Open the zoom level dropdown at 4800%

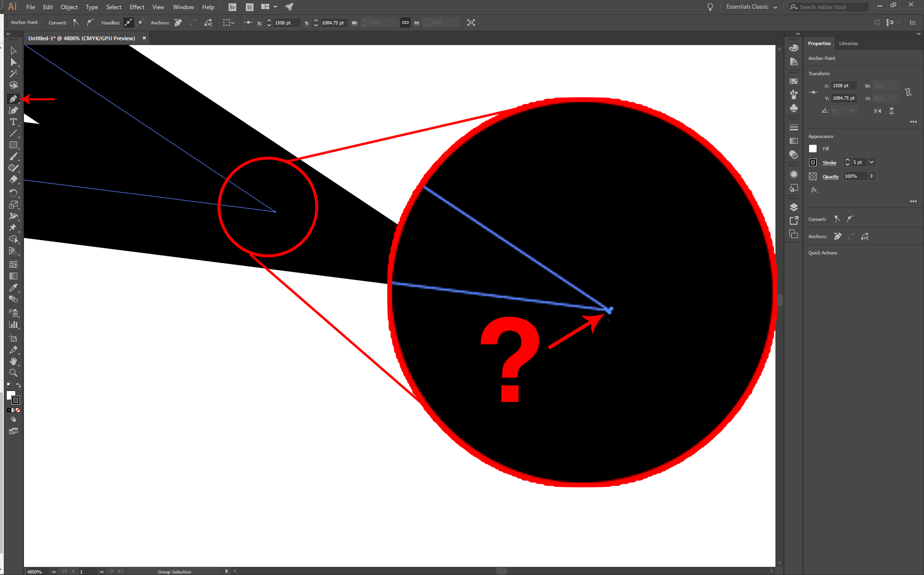point(54,571)
